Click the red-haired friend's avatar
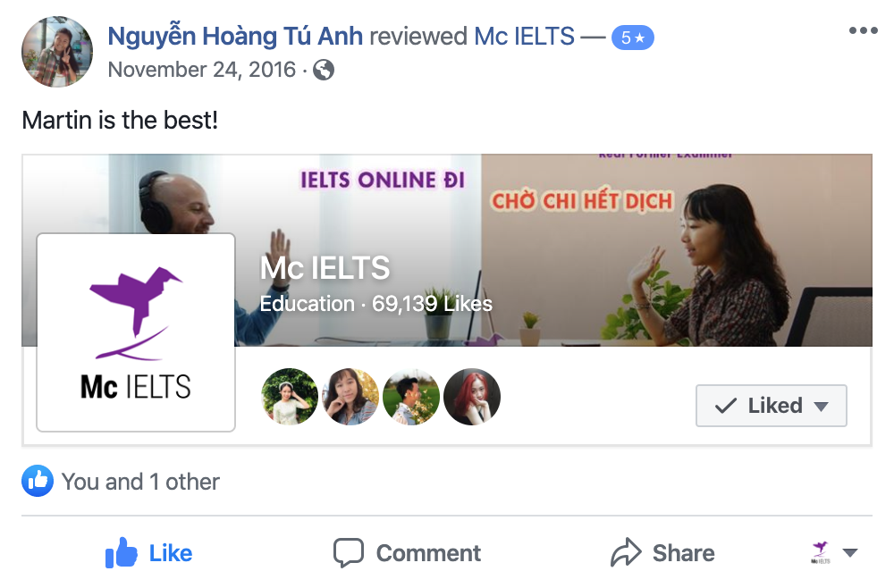894x588 pixels. tap(472, 397)
